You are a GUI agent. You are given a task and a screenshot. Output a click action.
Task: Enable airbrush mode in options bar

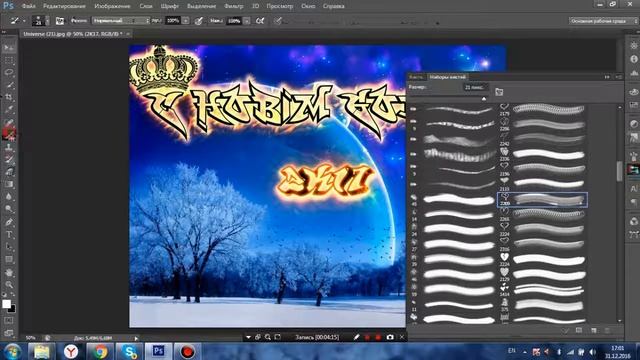click(260, 21)
